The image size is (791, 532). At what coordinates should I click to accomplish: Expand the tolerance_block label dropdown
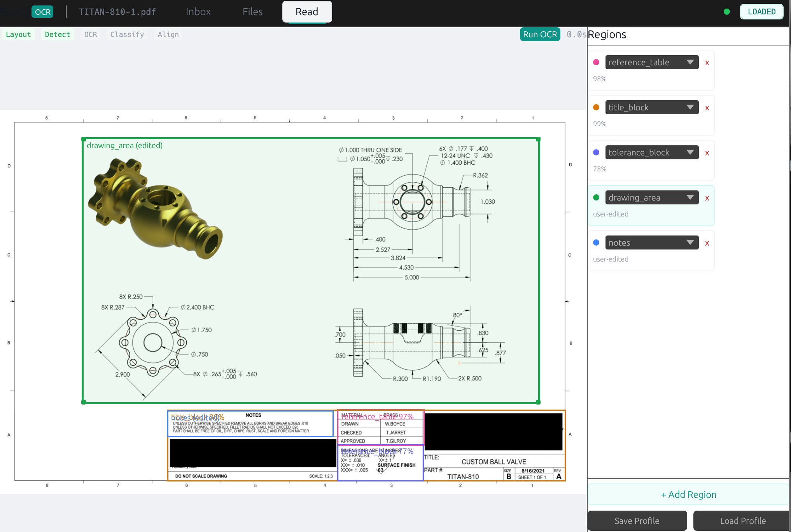pyautogui.click(x=652, y=152)
